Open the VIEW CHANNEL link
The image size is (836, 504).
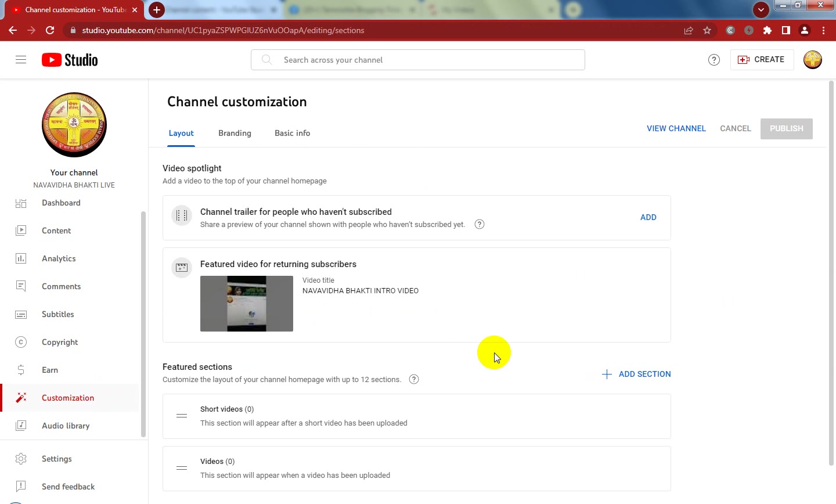click(676, 128)
